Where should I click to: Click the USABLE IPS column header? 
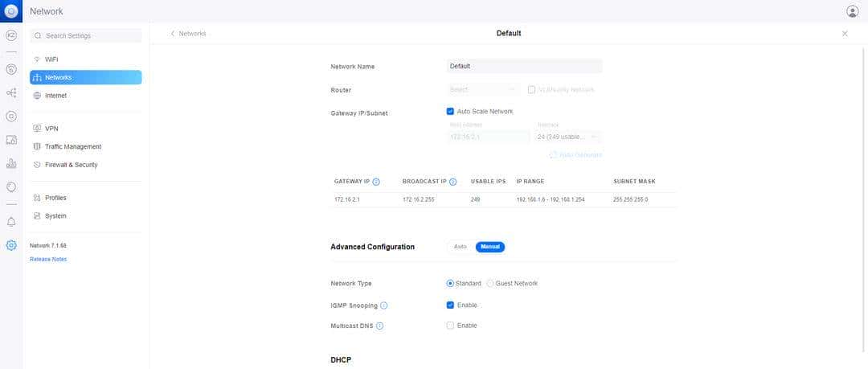tap(489, 182)
